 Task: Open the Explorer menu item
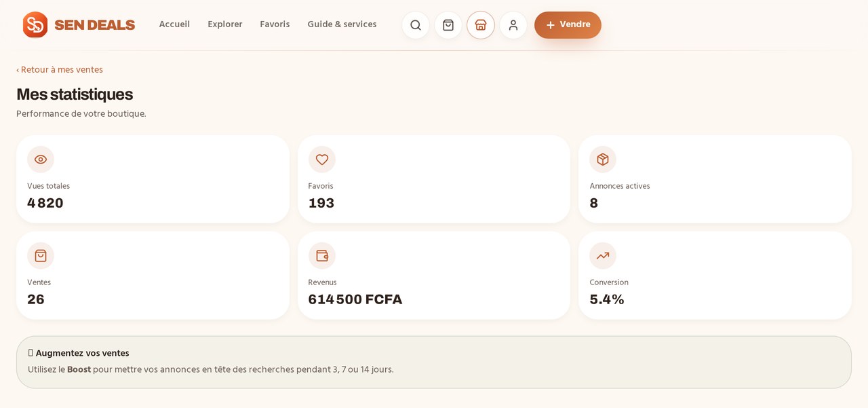pos(225,24)
